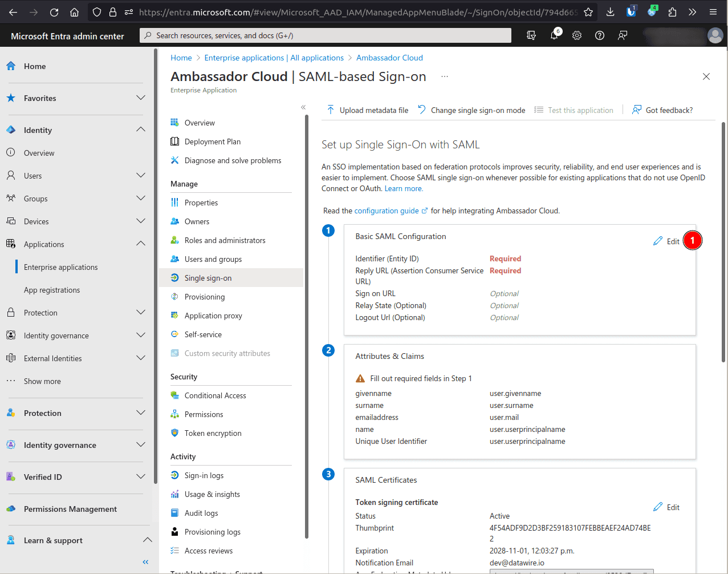Screen dimensions: 728x574
Task: Open the Learn more link
Action: click(x=404, y=188)
